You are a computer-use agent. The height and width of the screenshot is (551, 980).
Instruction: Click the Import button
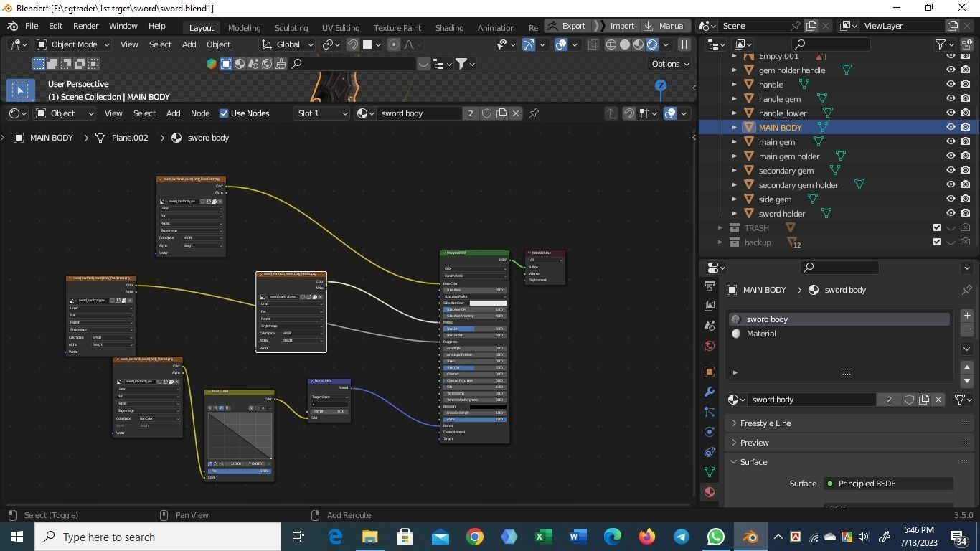click(x=615, y=26)
